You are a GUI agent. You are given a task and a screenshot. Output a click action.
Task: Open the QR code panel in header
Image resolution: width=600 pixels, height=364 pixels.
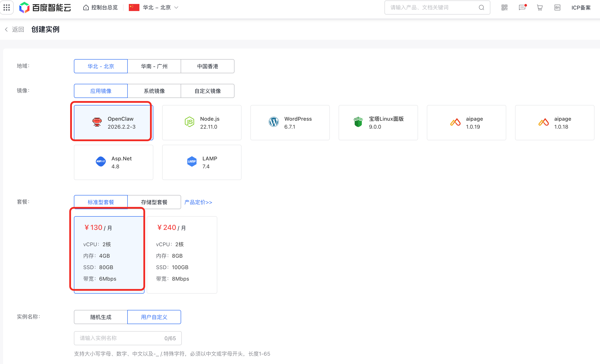point(504,8)
